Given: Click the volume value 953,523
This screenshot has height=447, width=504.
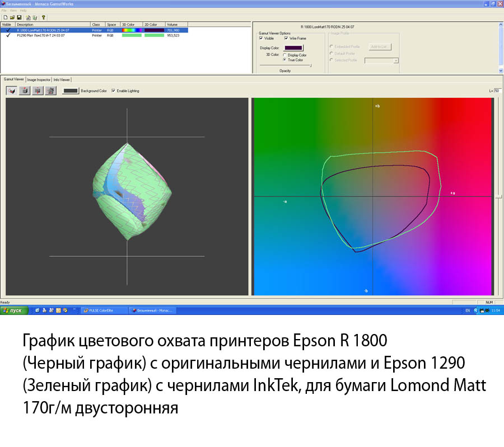Looking at the screenshot, I should pos(173,35).
